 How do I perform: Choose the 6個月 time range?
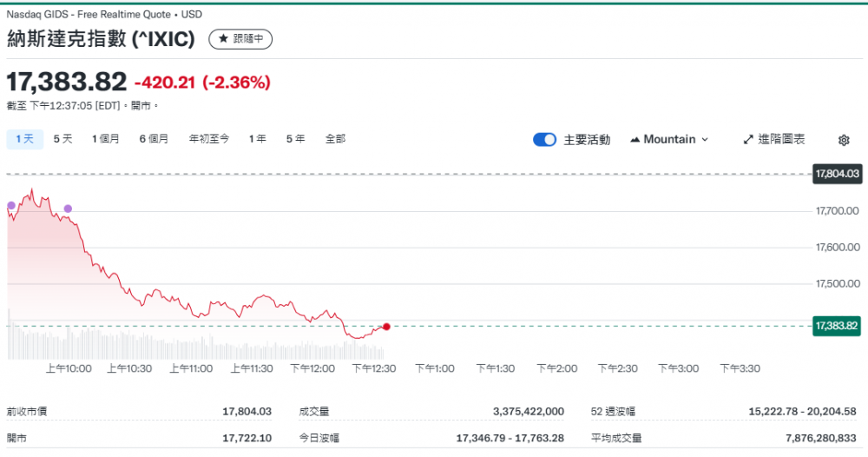click(154, 138)
